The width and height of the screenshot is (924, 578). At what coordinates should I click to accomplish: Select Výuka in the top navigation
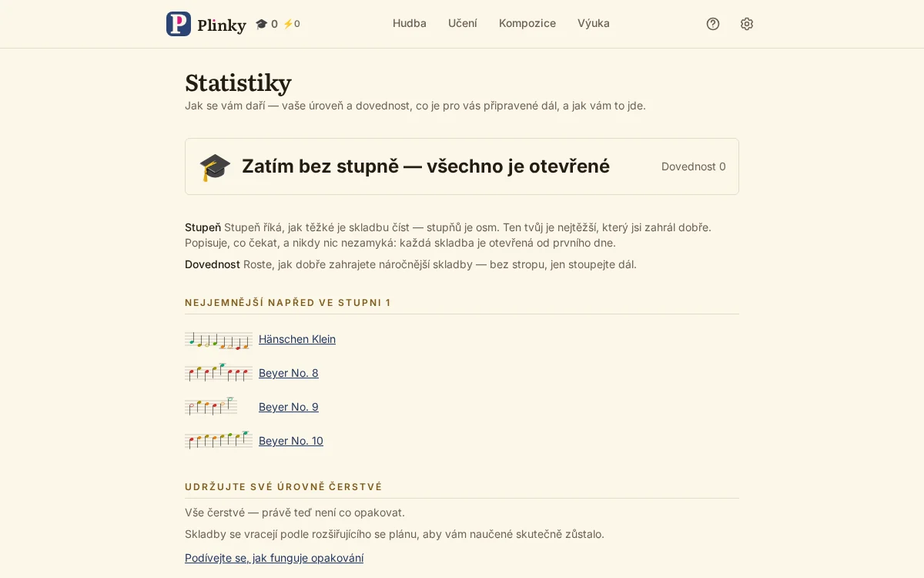594,23
